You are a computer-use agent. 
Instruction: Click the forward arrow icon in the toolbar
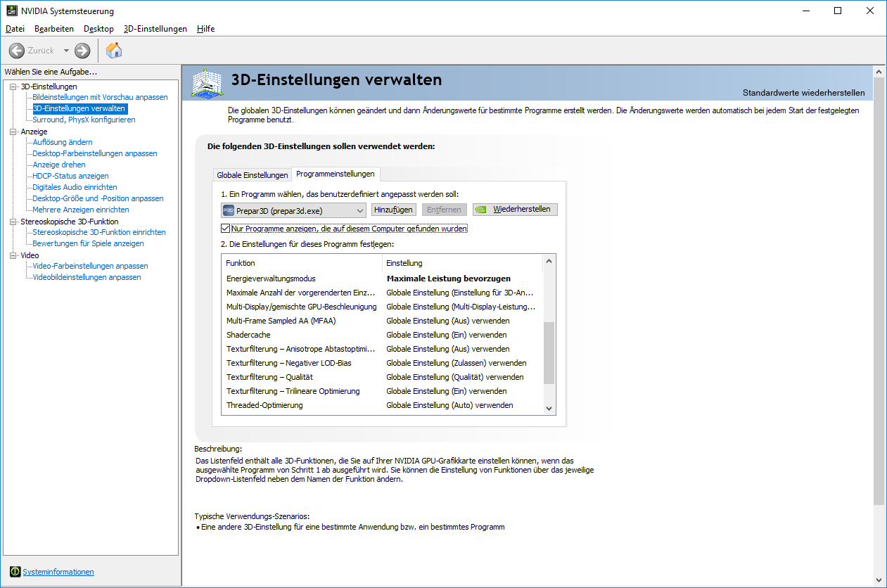tap(82, 51)
